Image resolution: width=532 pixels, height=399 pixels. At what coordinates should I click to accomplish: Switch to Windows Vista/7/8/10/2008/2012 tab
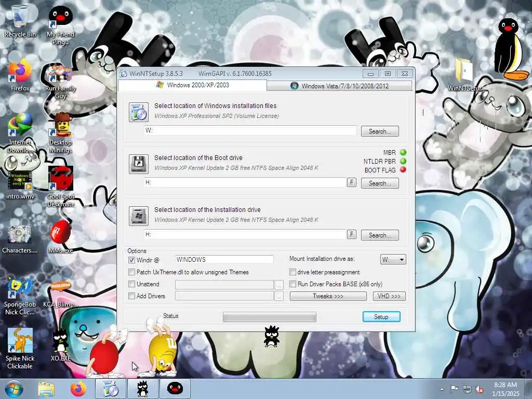point(340,86)
